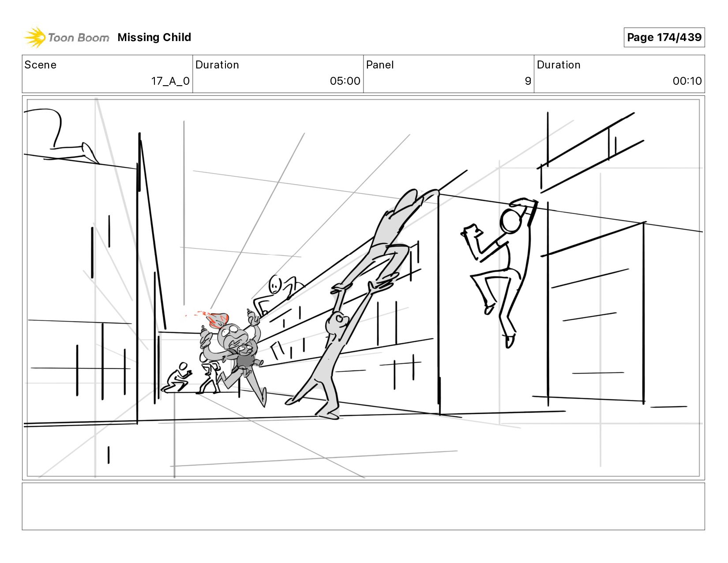The width and height of the screenshot is (728, 563).
Task: Click the 'Scene' header label
Action: pyautogui.click(x=41, y=65)
